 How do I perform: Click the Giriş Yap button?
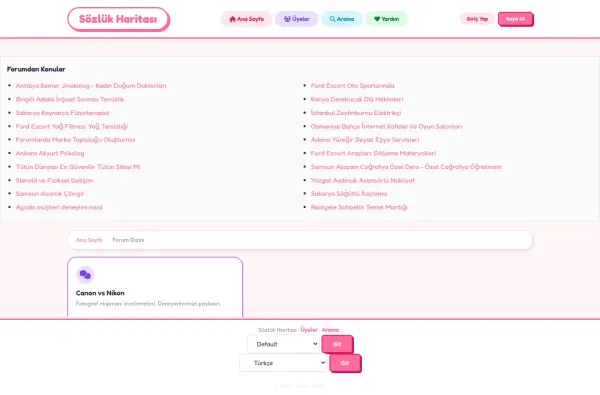click(477, 19)
